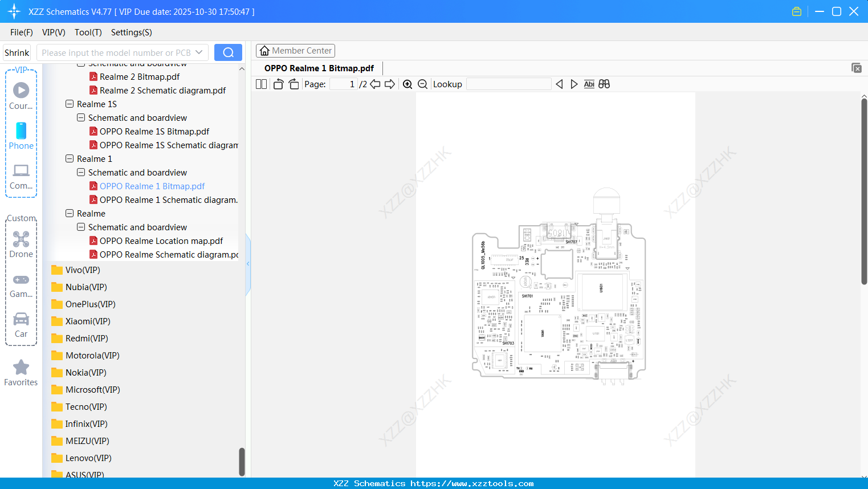Collapse the Realme 1S folder
The image size is (868, 489).
[x=69, y=104]
